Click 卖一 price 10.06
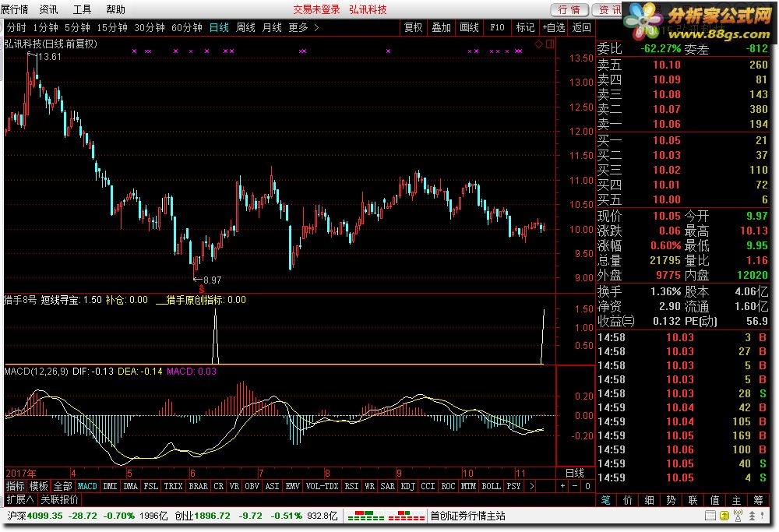The image size is (779, 532). point(667,124)
